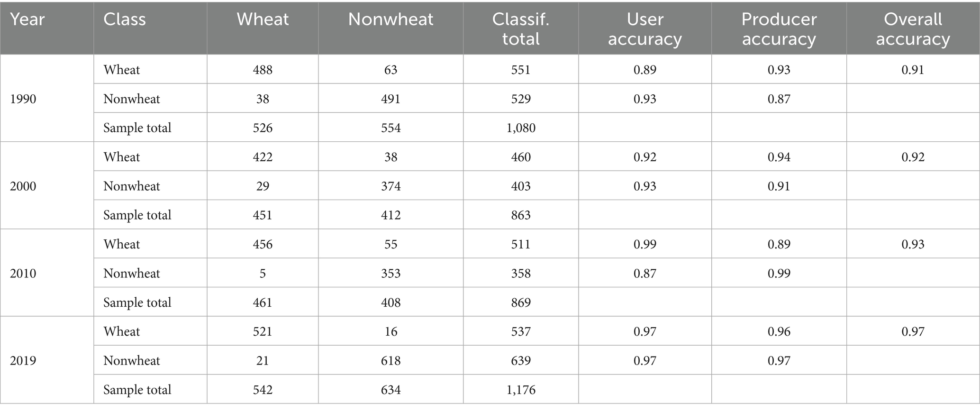Click the Class column header
980x412 pixels.
pyautogui.click(x=125, y=19)
